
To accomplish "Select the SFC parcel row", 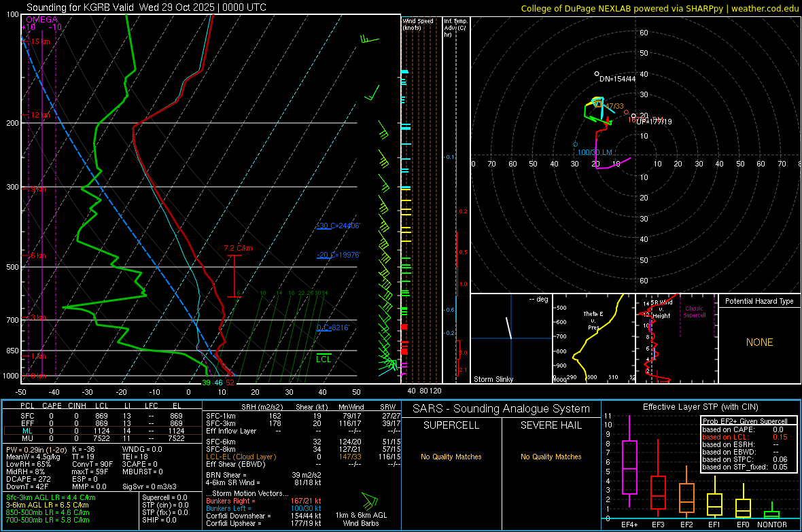I will coord(103,416).
